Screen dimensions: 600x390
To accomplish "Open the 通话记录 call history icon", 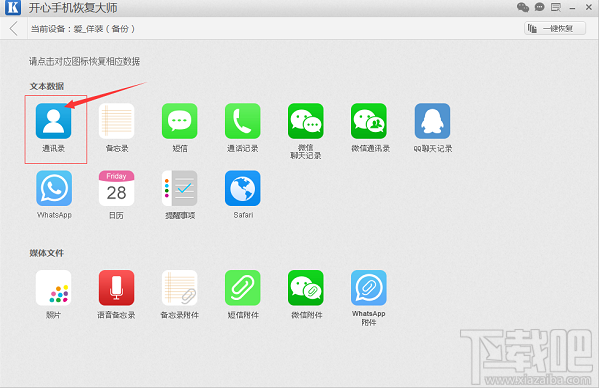I will [243, 121].
